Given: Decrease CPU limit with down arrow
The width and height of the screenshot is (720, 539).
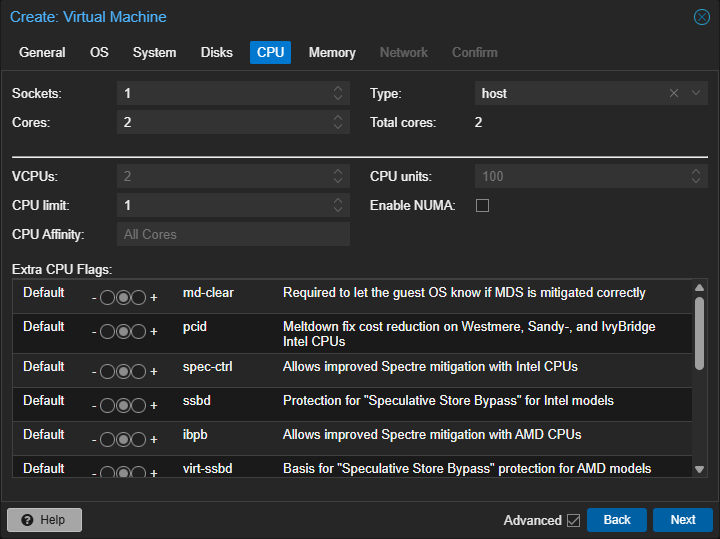Looking at the screenshot, I should [x=338, y=210].
